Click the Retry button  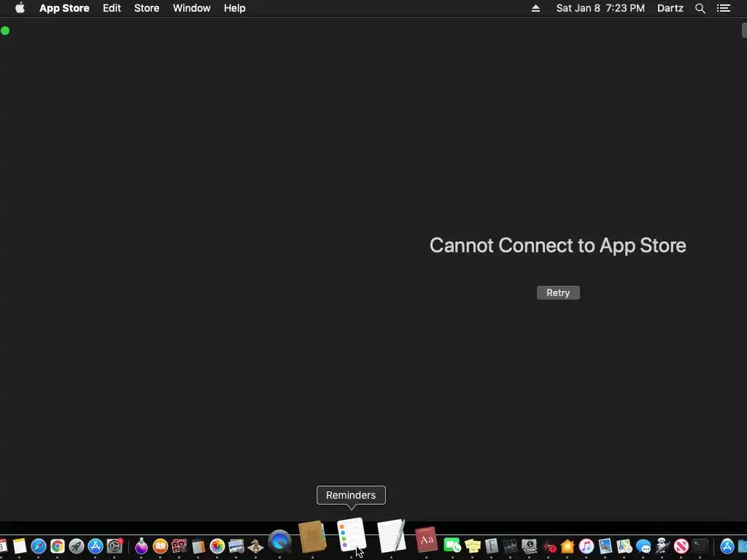click(x=558, y=293)
